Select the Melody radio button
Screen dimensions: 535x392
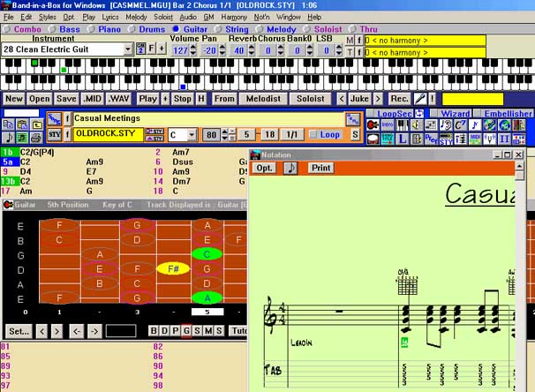(x=260, y=29)
